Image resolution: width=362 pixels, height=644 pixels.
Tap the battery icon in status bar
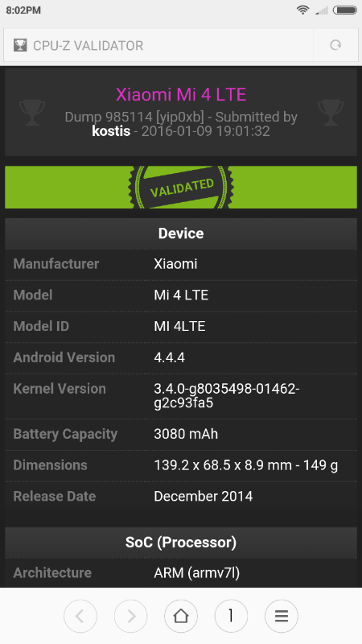(345, 10)
